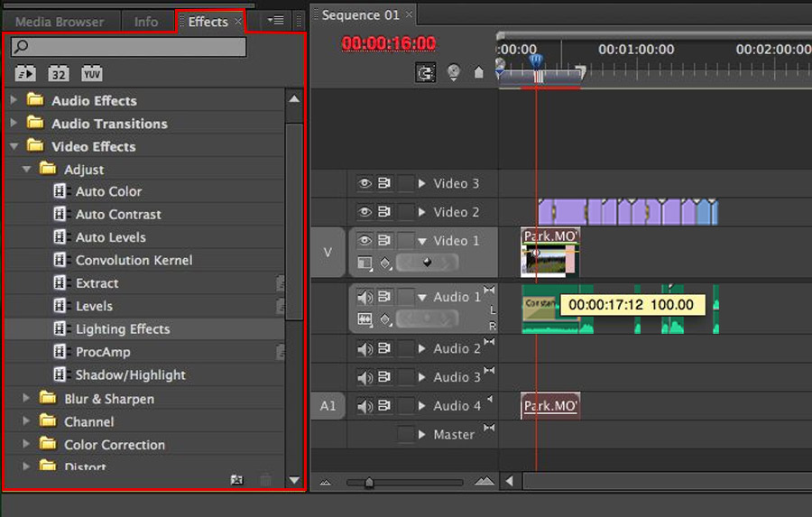The image size is (812, 517).
Task: Switch to the Media Browser tab
Action: (x=60, y=22)
